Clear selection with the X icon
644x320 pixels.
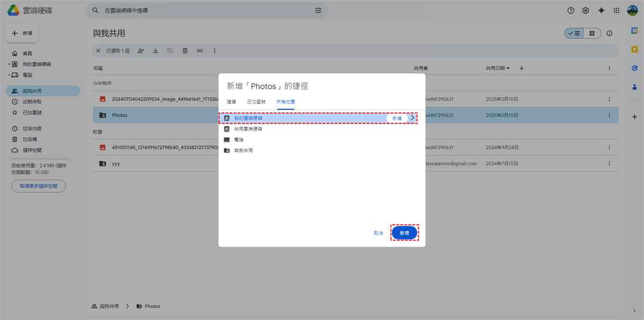(x=98, y=50)
